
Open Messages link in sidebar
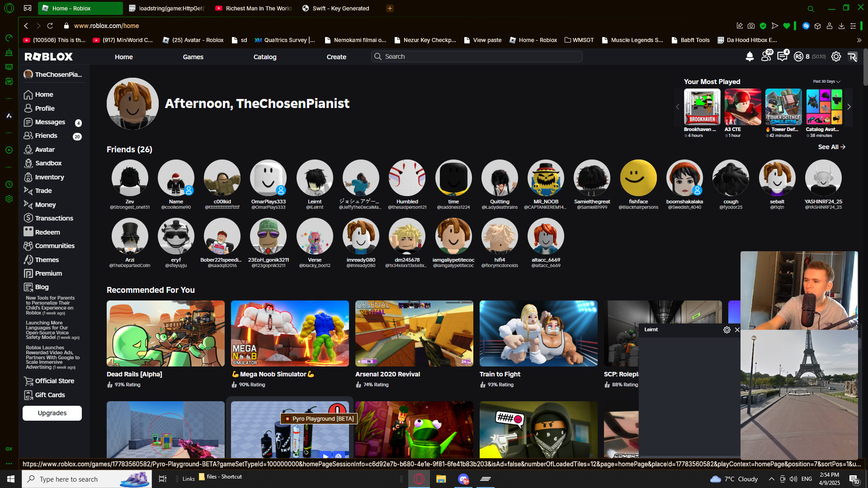click(x=50, y=122)
